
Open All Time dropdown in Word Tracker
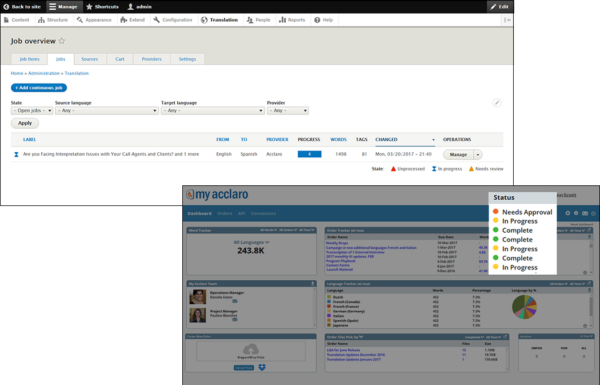307,230
